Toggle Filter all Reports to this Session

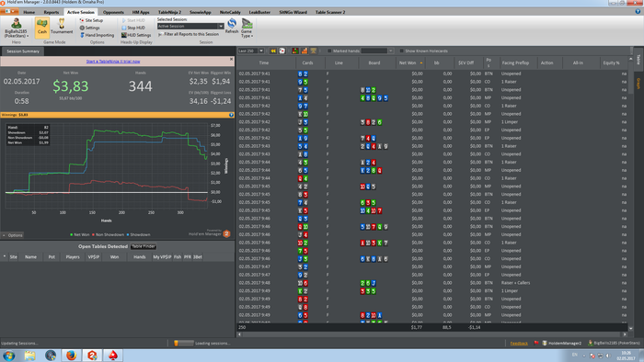189,34
